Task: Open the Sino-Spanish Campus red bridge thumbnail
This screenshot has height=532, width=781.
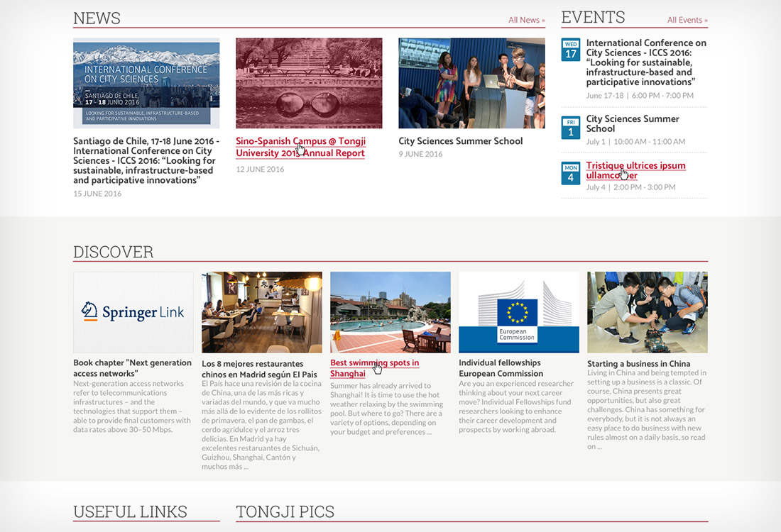Action: pos(309,83)
